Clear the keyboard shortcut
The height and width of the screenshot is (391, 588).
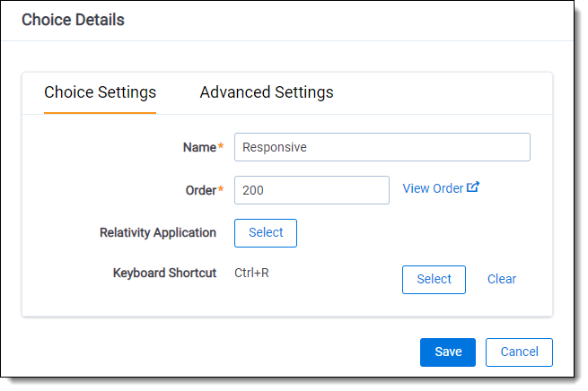point(502,279)
